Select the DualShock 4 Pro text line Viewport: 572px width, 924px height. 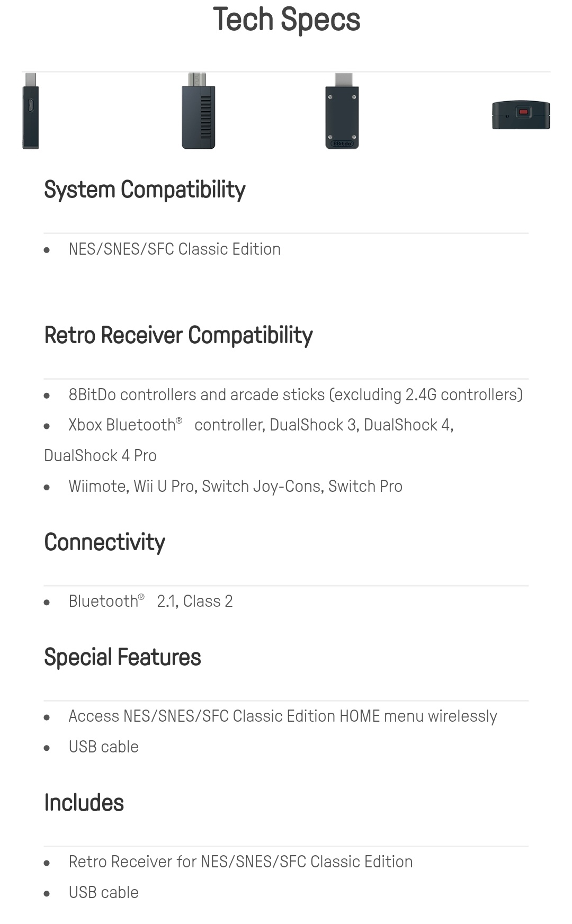[101, 456]
